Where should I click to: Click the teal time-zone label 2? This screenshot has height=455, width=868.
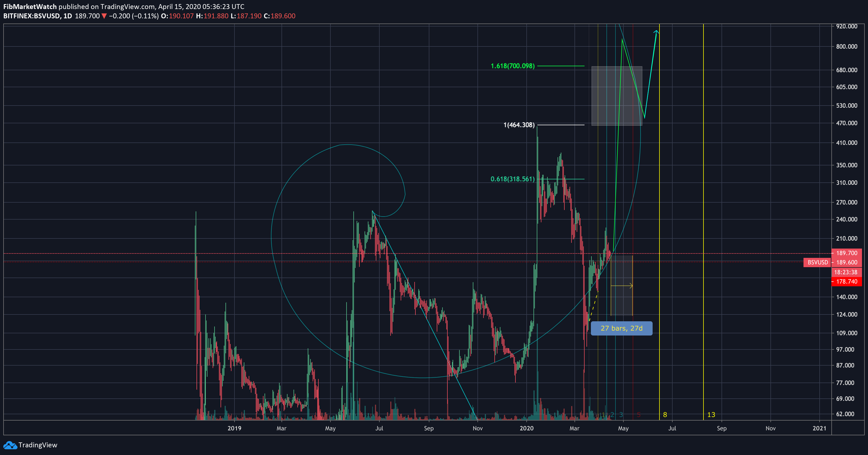(x=612, y=415)
